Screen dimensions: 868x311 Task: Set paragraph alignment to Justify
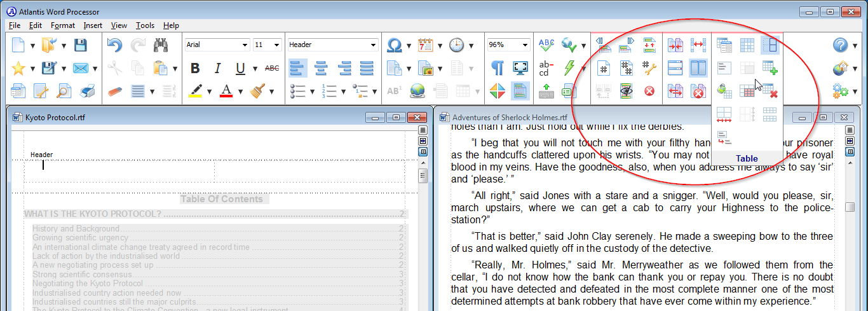pos(367,68)
